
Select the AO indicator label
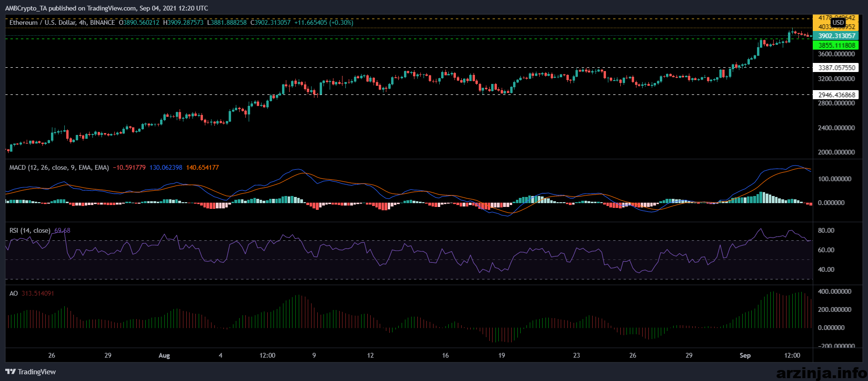pyautogui.click(x=13, y=293)
